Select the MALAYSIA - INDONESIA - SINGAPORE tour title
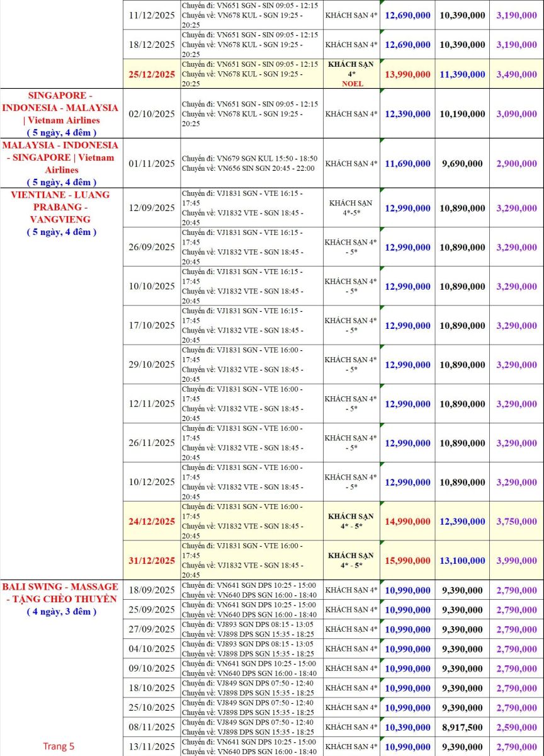Image resolution: width=544 pixels, height=756 pixels. [60, 157]
